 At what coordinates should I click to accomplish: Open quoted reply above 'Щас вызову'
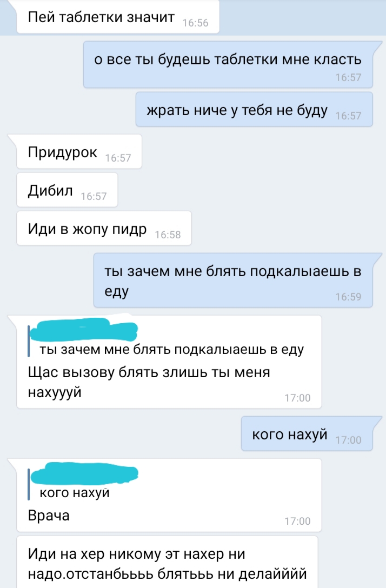[x=166, y=338]
